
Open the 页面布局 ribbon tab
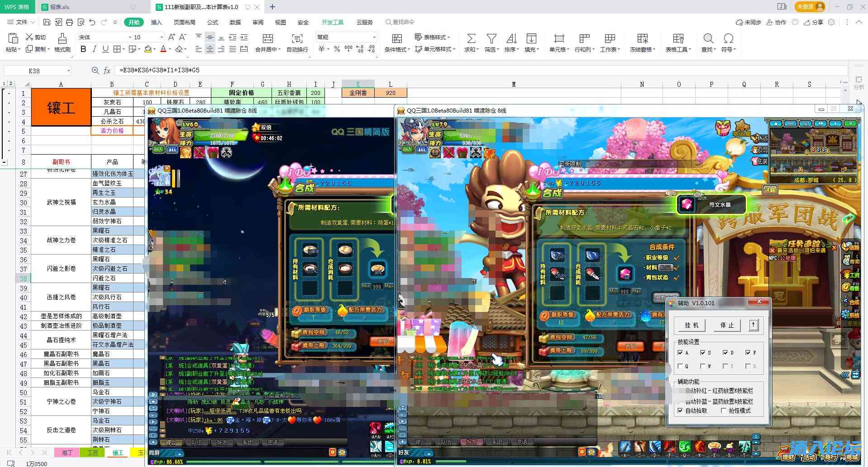(184, 22)
